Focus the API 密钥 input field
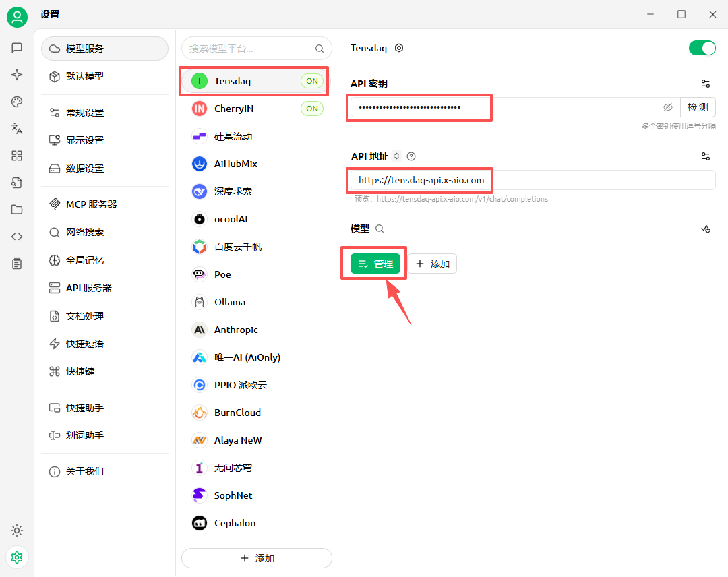The image size is (728, 577). pos(516,107)
